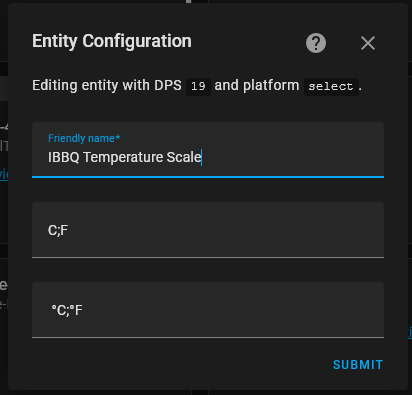Click the °C;°F text value
412x395 pixels.
coord(67,310)
